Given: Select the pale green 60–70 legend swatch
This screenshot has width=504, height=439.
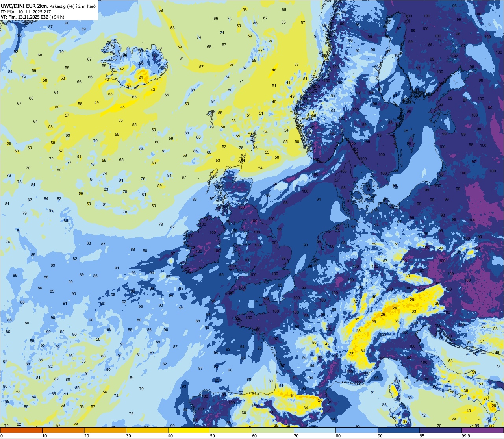Looking at the screenshot, I should point(273,430).
